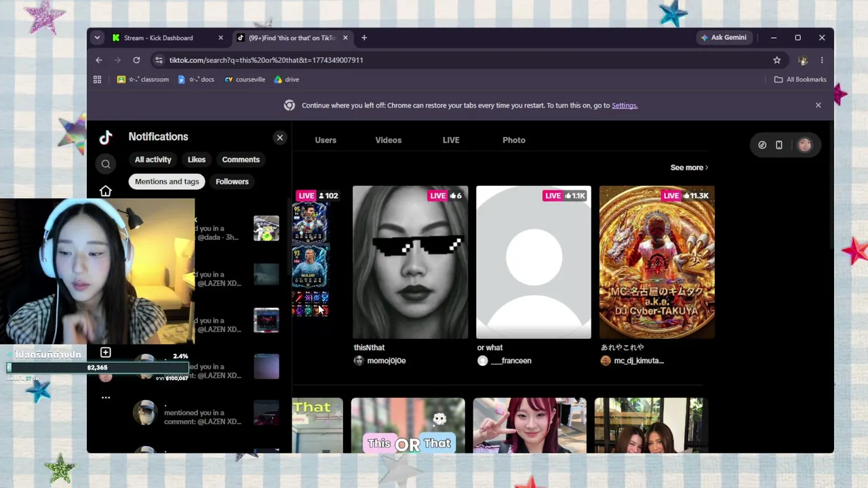Open the football cards live thumbnail with 102 viewers
868x488 pixels.
(317, 262)
